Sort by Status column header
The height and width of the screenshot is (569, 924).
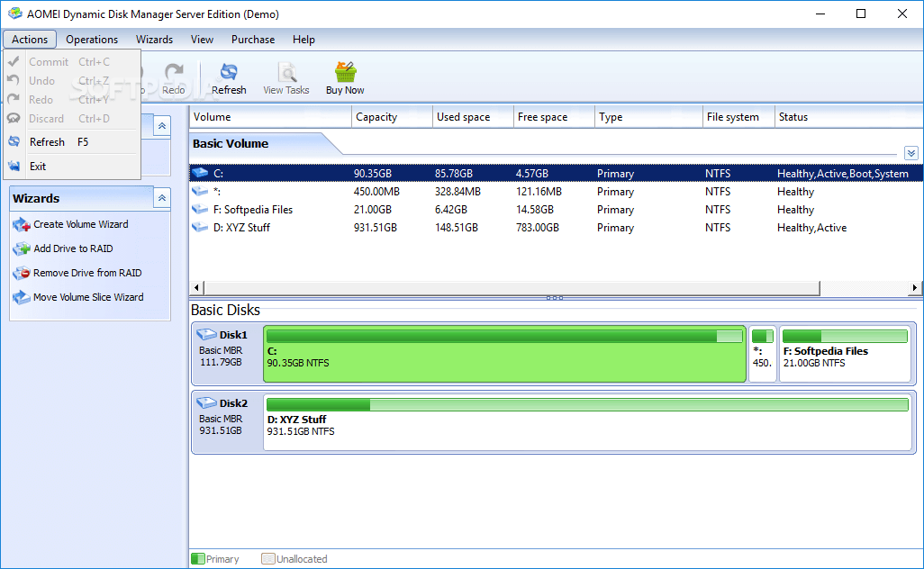tap(849, 117)
